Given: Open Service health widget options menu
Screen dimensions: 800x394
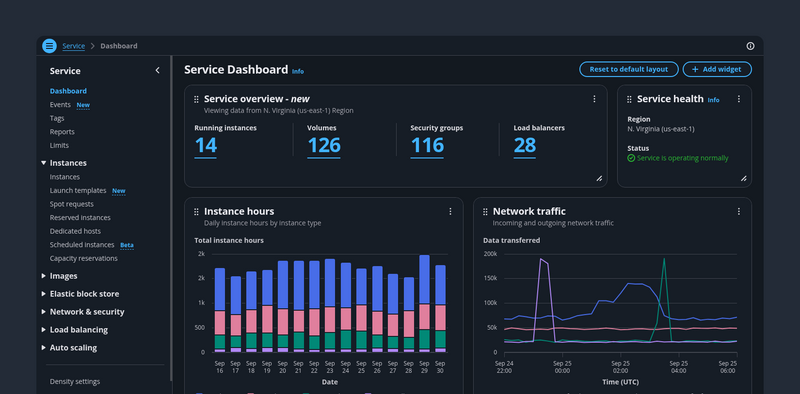Looking at the screenshot, I should pos(738,99).
